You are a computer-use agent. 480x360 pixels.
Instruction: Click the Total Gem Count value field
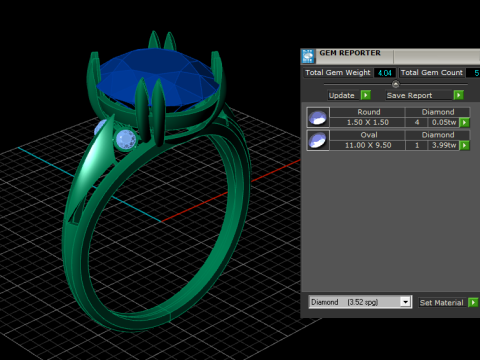pos(473,73)
